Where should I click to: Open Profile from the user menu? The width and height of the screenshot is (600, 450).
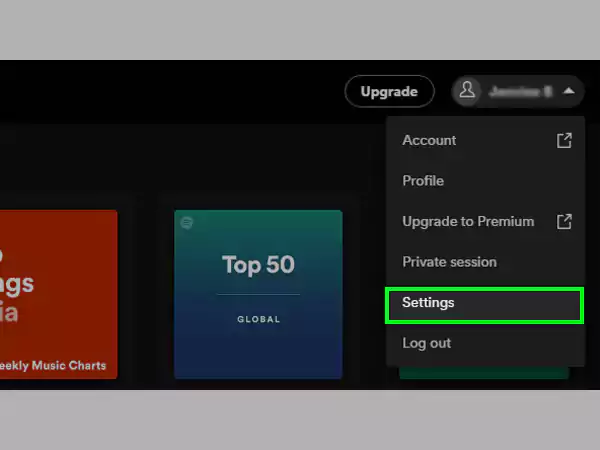(485, 181)
